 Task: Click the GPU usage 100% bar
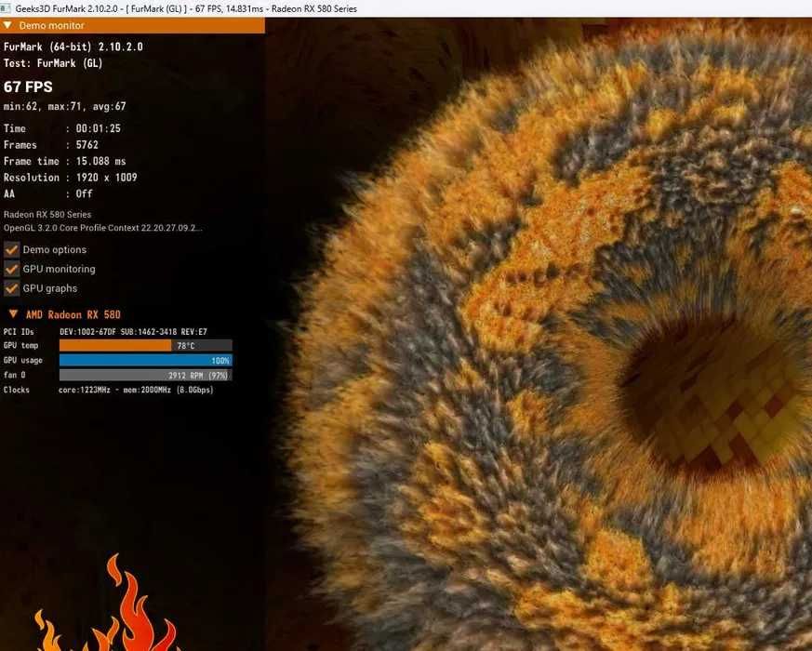[145, 361]
